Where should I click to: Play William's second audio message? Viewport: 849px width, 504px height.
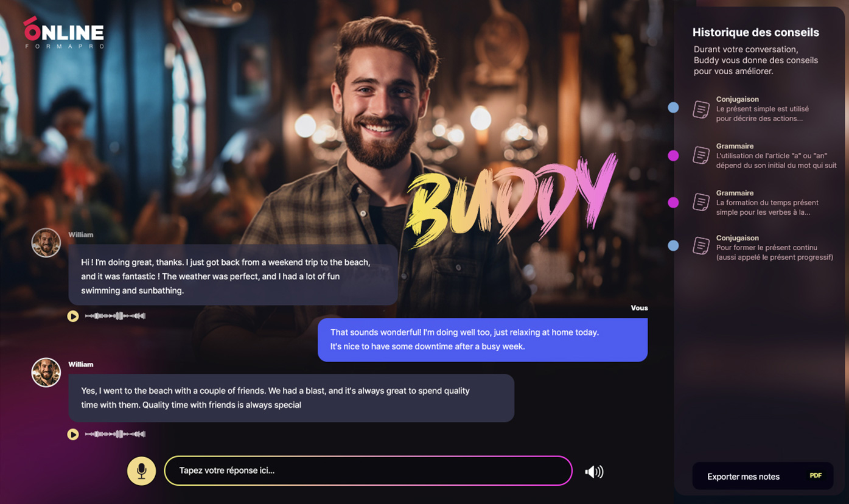pyautogui.click(x=73, y=434)
